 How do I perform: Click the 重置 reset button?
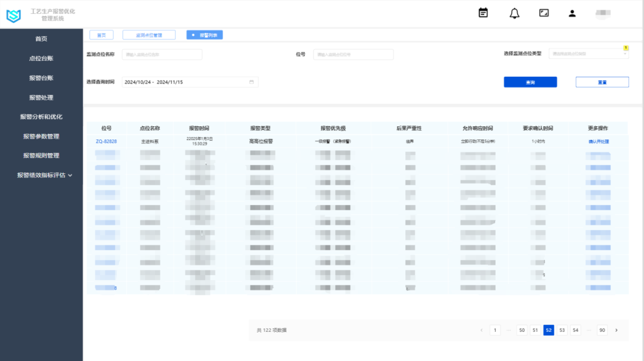[602, 82]
